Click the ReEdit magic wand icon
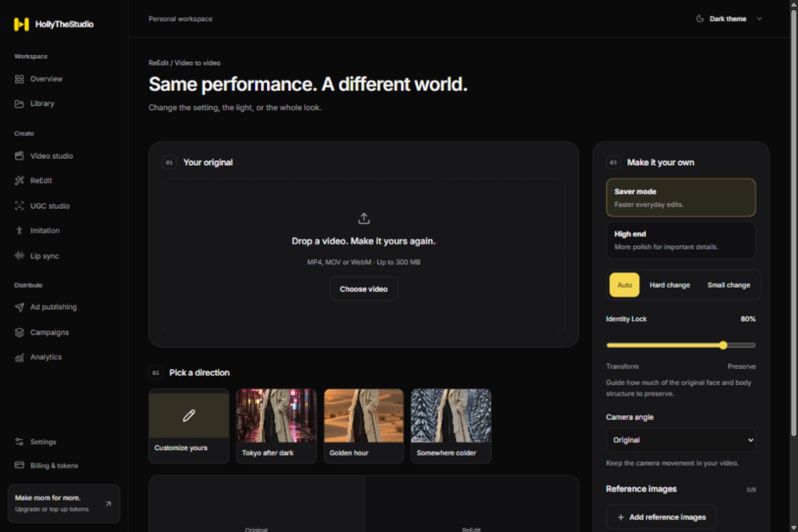 (x=19, y=180)
